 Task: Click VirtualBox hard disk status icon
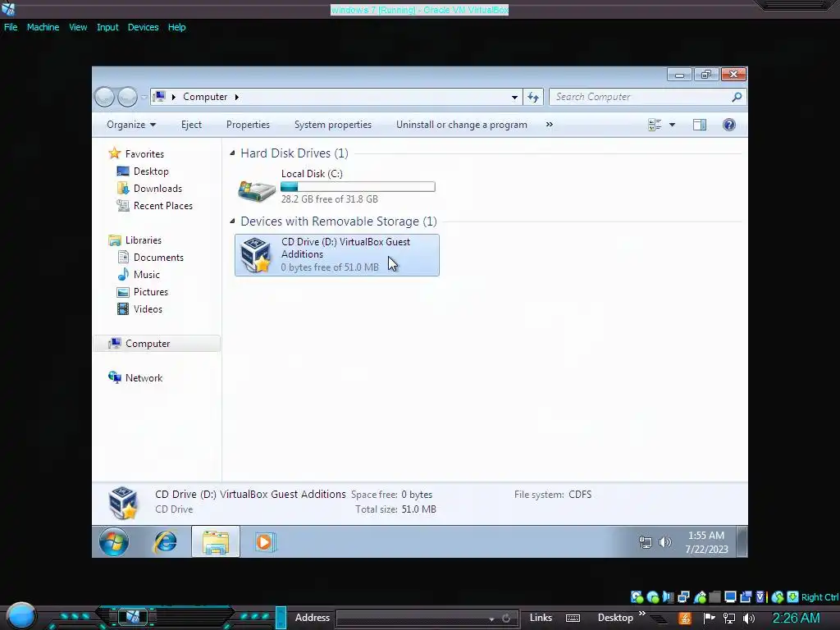637,597
